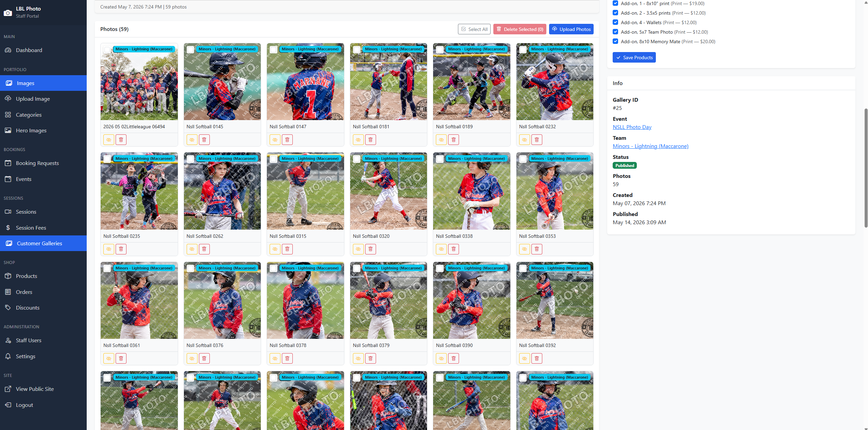
Task: Open the MARNANE jersey thumbnail Nsll Softball 0147
Action: 305,82
